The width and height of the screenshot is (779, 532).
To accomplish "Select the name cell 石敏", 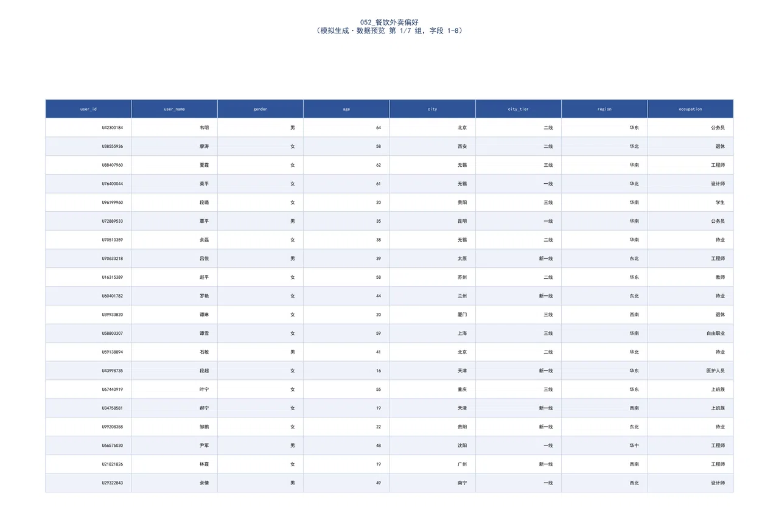I will point(175,352).
